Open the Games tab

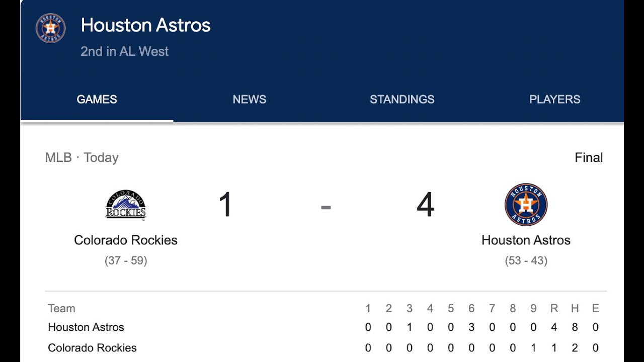pos(97,100)
